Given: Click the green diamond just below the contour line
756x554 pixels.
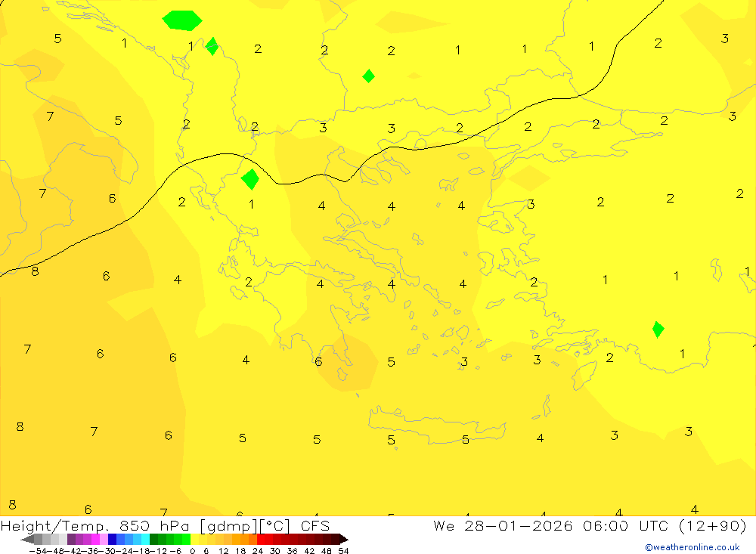Looking at the screenshot, I should 249,179.
